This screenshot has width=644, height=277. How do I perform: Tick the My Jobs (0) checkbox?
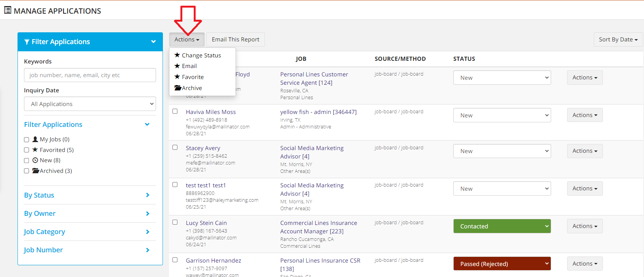pyautogui.click(x=27, y=139)
